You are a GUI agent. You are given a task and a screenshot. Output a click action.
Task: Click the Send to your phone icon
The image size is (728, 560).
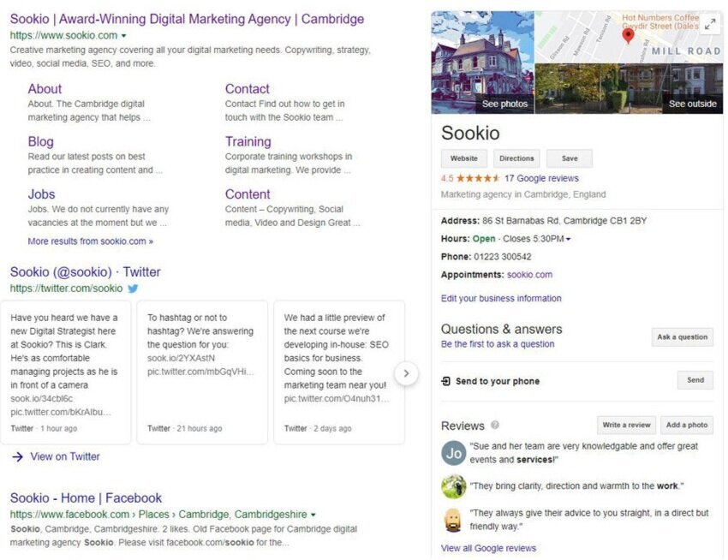click(x=445, y=381)
